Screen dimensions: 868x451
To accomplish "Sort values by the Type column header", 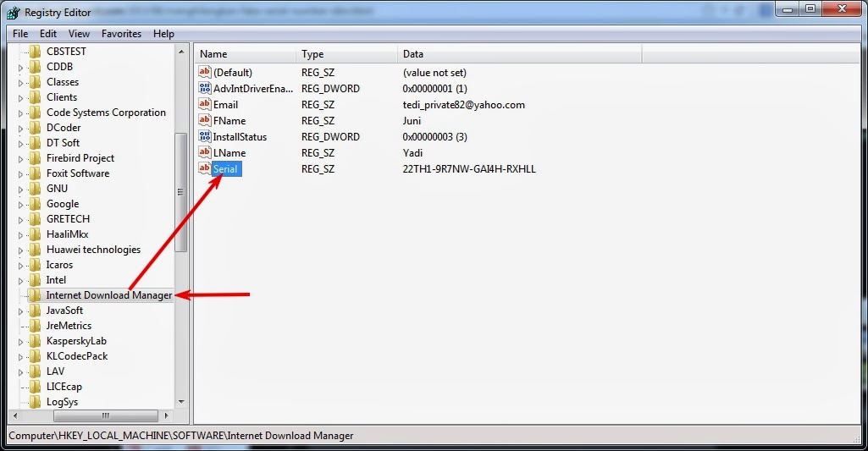I will tap(346, 54).
